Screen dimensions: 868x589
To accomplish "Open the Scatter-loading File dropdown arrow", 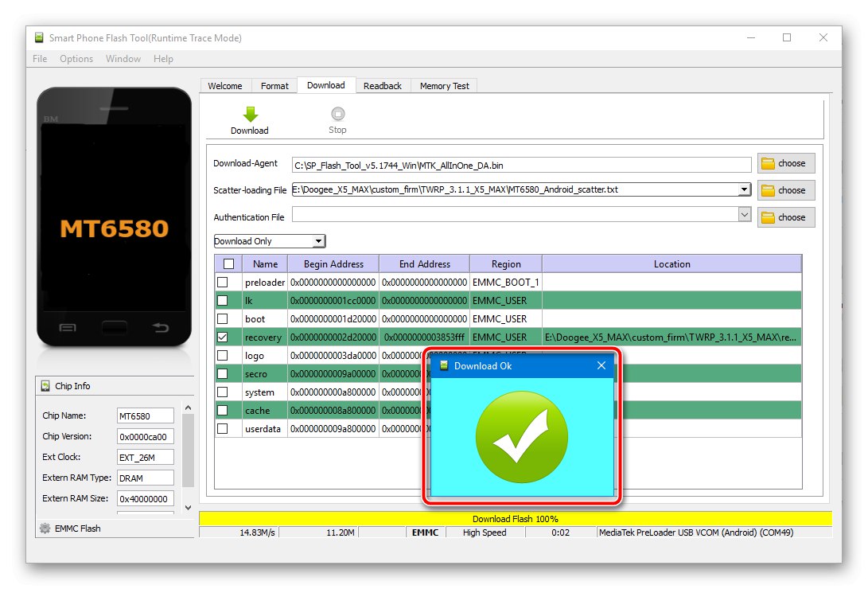I will click(x=745, y=190).
